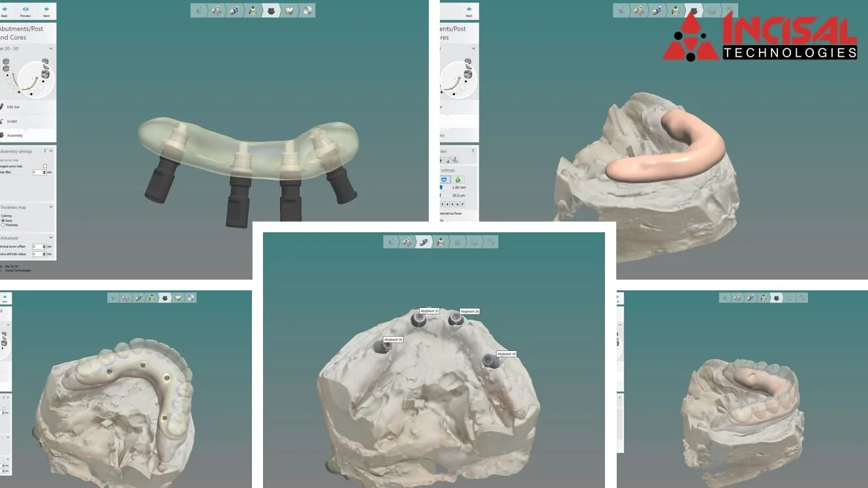This screenshot has width=868, height=488.
Task: Click active bar design step, top-left screenshot
Action: coord(271,10)
